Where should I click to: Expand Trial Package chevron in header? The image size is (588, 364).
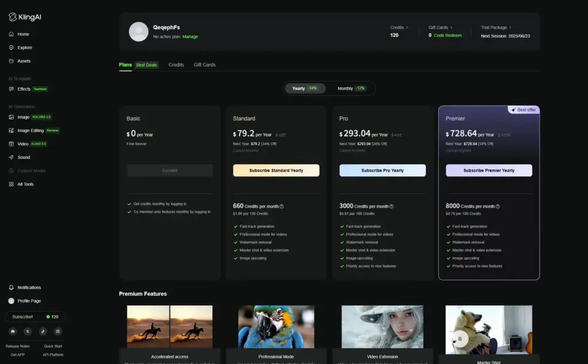point(510,28)
